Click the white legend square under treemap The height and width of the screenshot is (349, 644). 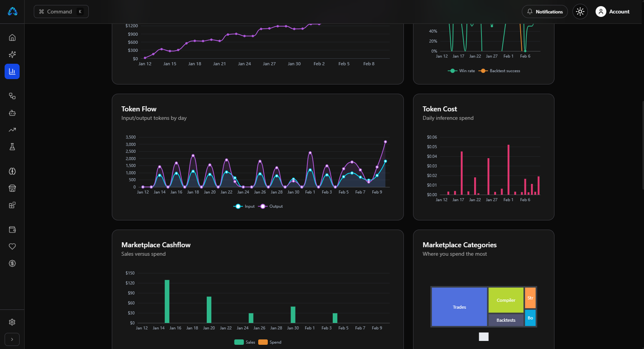[x=484, y=337]
